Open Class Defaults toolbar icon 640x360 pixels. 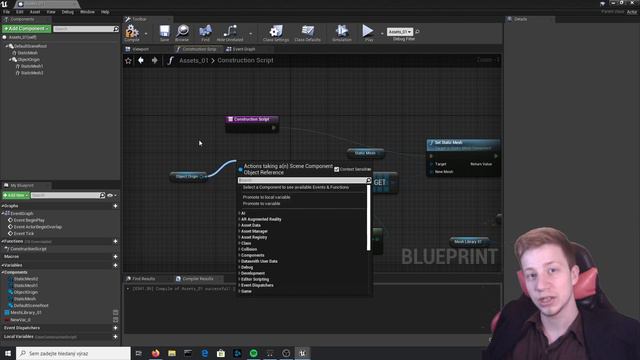[307, 32]
